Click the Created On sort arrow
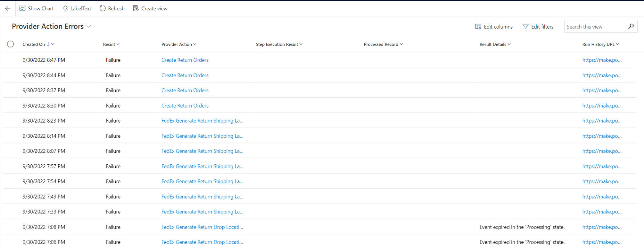The height and width of the screenshot is (252, 644). pos(48,44)
